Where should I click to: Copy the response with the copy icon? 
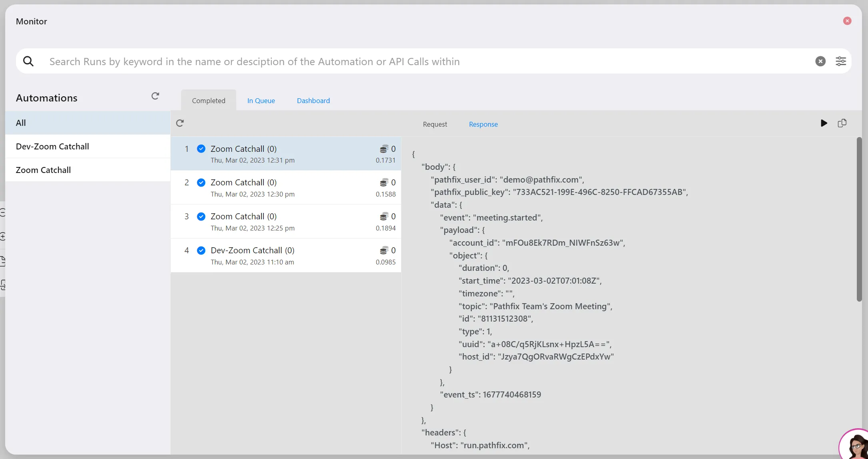click(842, 123)
